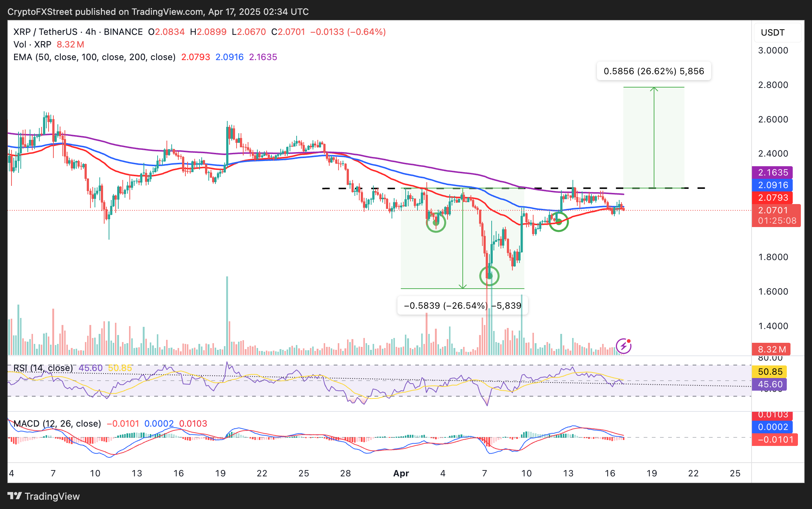Click the blue 2.0916 EMA price tag

pos(772,185)
